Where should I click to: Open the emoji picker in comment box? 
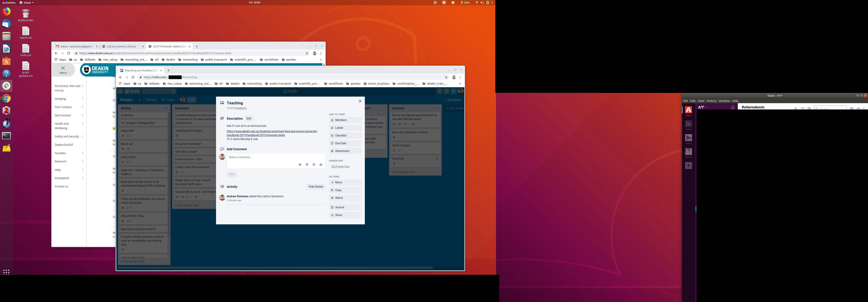pyautogui.click(x=314, y=165)
